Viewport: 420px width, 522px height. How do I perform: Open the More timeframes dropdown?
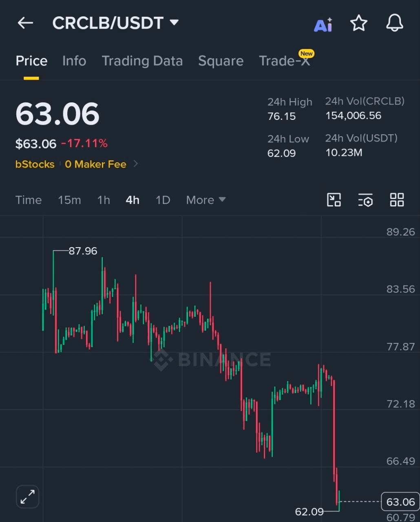pyautogui.click(x=206, y=200)
